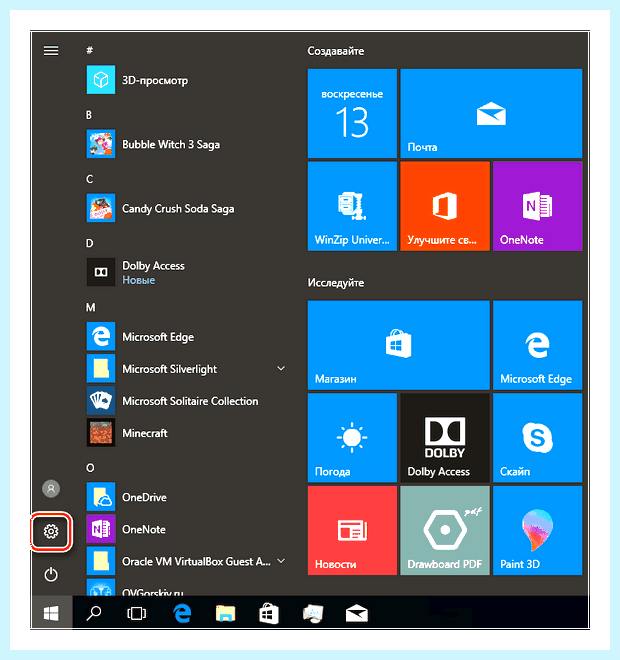Image resolution: width=620 pixels, height=660 pixels.
Task: Open 3D-просмотр app icon
Action: [101, 80]
